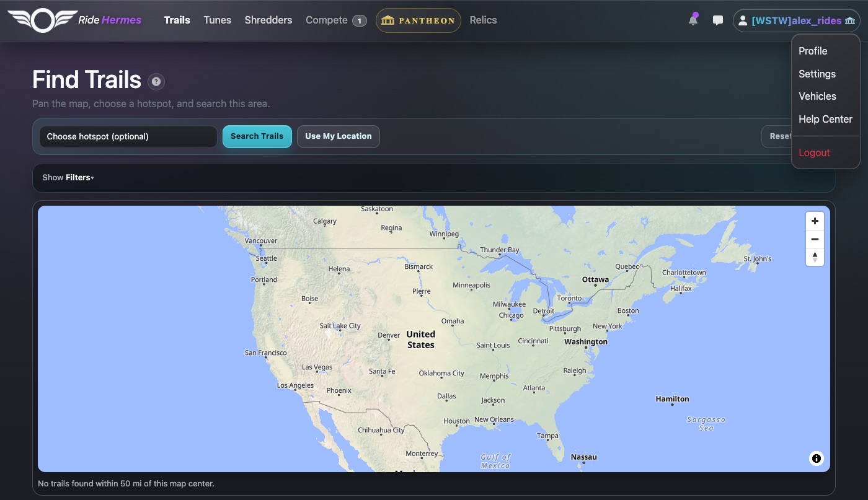Open Help Center from the account menu
Image resolution: width=868 pixels, height=500 pixels.
(825, 119)
